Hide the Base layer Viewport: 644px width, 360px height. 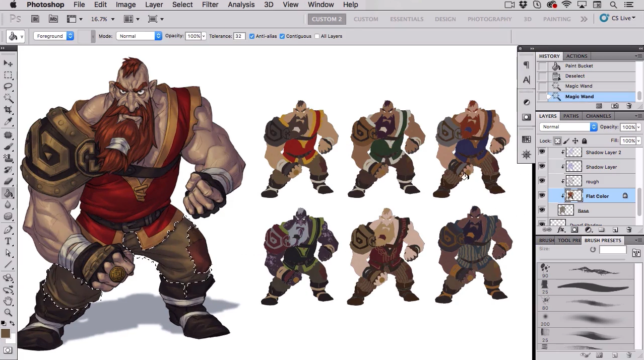click(542, 210)
